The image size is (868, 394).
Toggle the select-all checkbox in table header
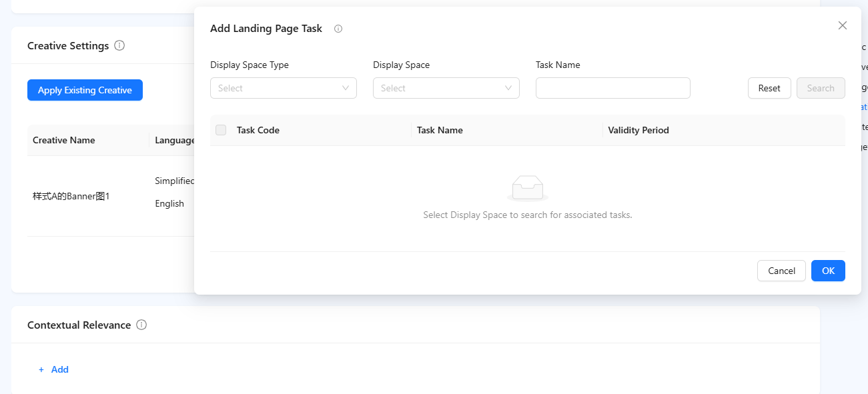pyautogui.click(x=221, y=130)
